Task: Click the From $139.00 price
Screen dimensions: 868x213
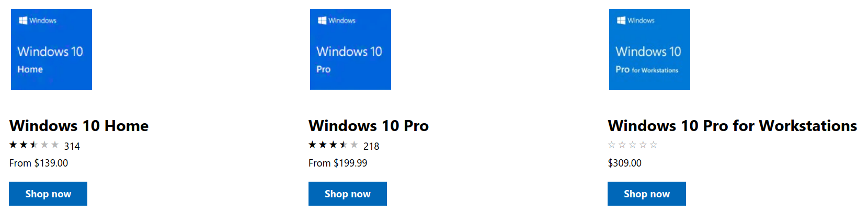Action: pos(39,163)
